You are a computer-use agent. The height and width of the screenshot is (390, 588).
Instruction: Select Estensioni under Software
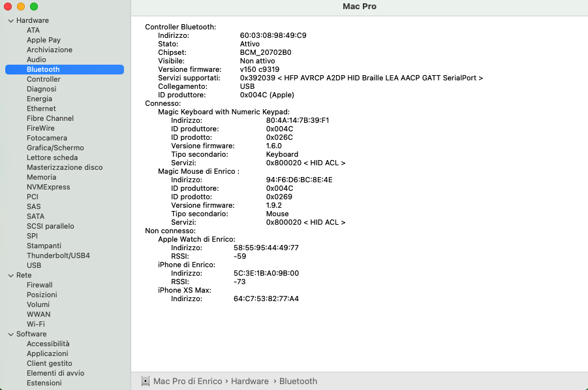[44, 383]
